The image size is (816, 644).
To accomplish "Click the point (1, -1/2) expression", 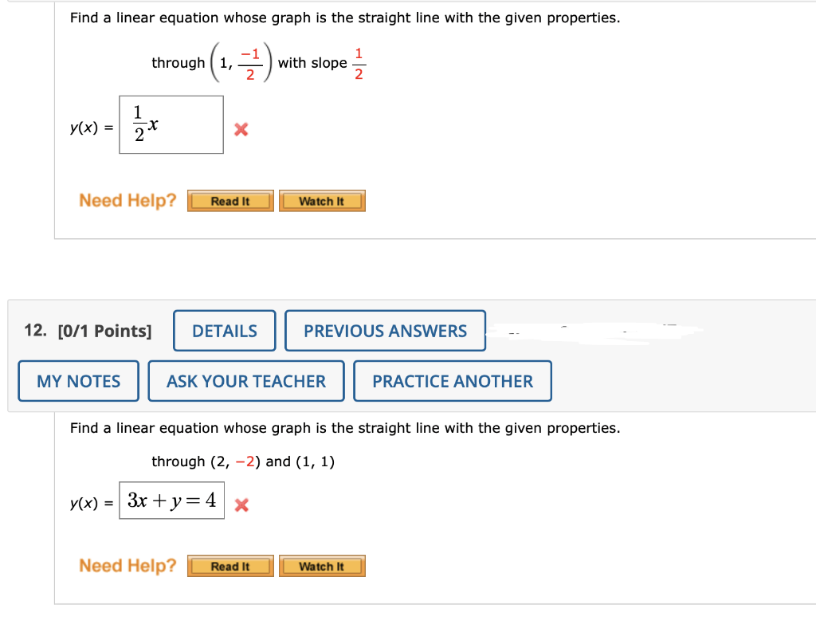I will (241, 63).
